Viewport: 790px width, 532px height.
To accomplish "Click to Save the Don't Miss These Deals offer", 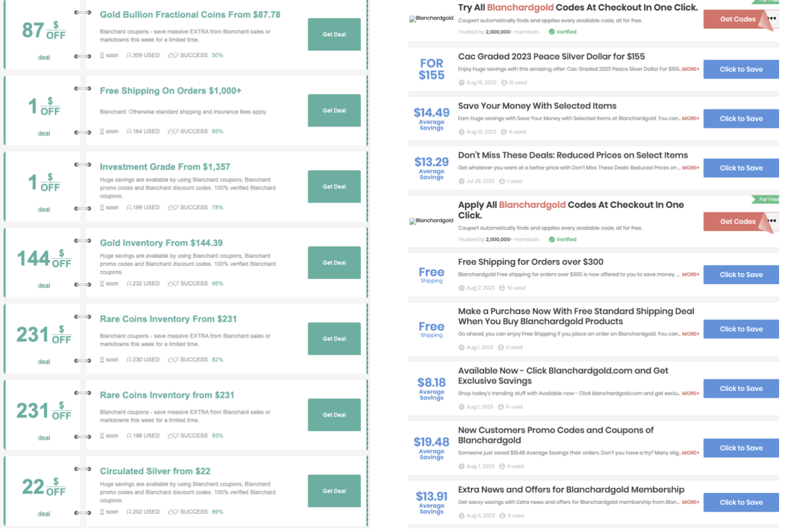I will pos(741,168).
